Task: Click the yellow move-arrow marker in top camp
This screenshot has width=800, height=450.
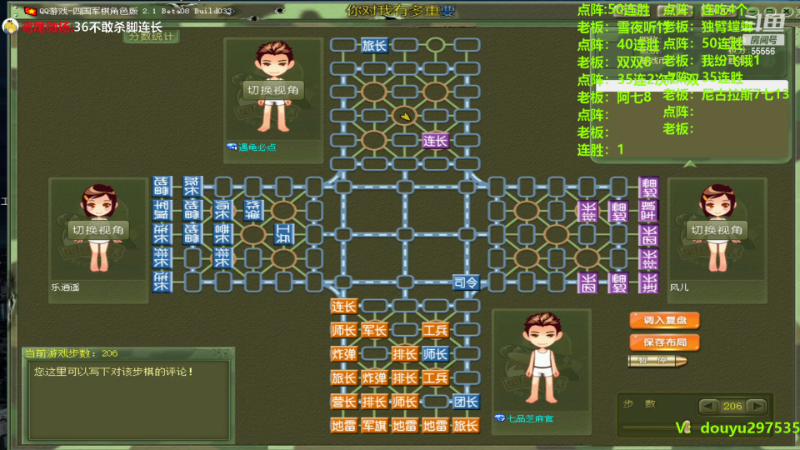Action: [x=405, y=116]
